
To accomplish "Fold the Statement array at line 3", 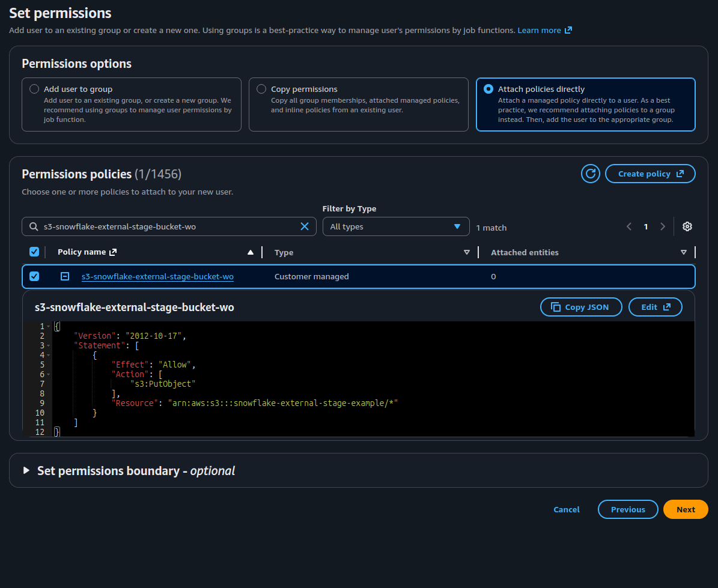I will pyautogui.click(x=49, y=345).
